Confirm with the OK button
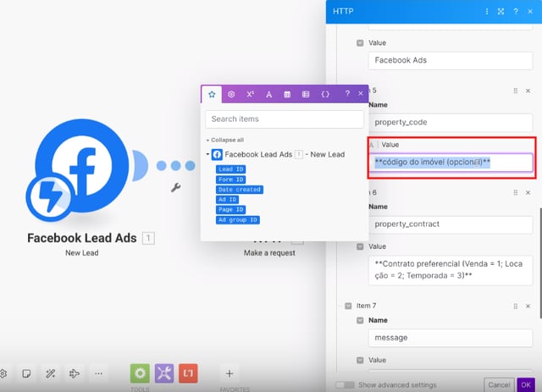This screenshot has width=542, height=392. point(526,384)
